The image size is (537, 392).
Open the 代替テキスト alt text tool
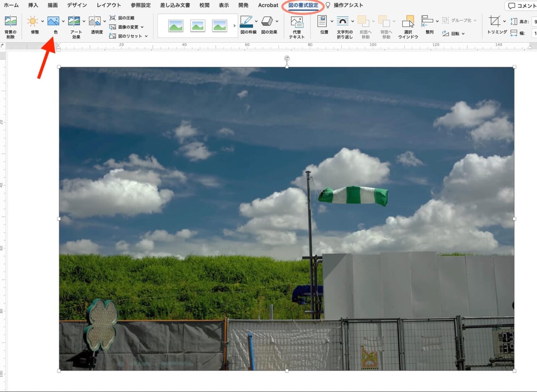tap(297, 23)
